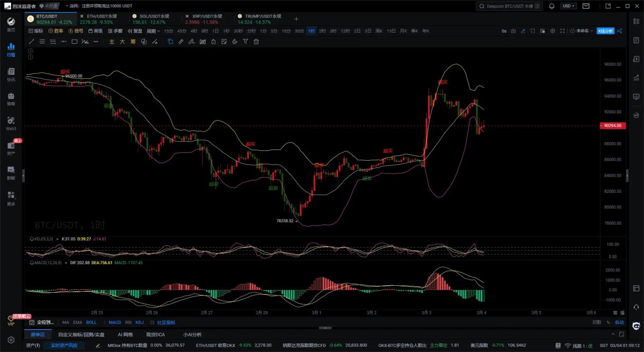This screenshot has height=352, width=644.
Task: Open the 未命名 layout dropdown
Action: [x=581, y=31]
